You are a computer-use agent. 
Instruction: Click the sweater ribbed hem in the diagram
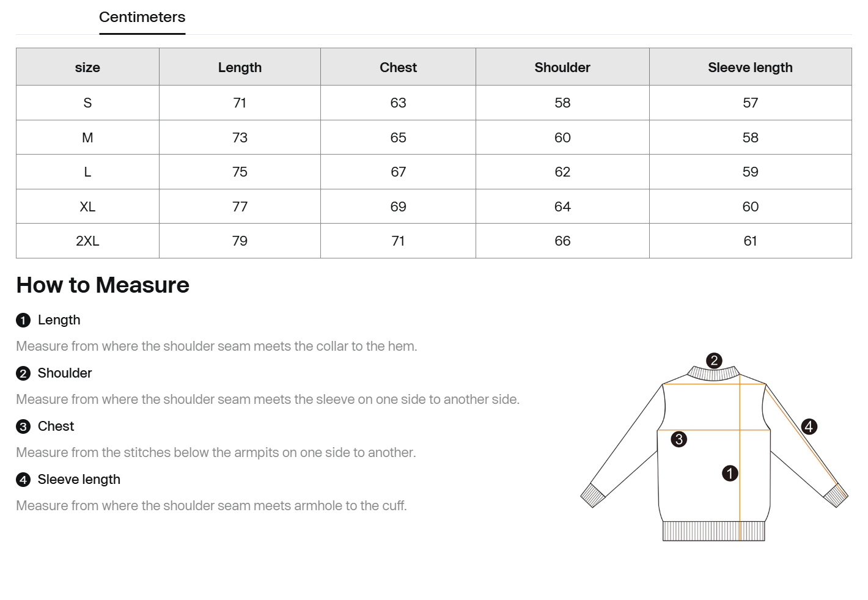point(713,531)
